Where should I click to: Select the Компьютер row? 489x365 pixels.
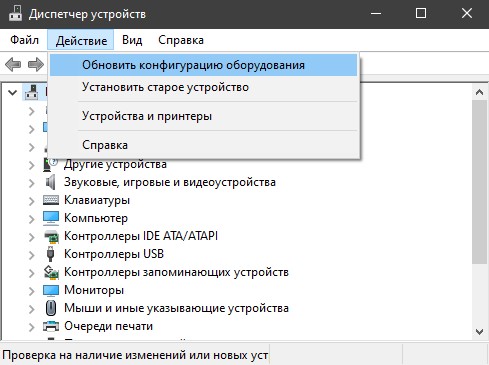[96, 218]
